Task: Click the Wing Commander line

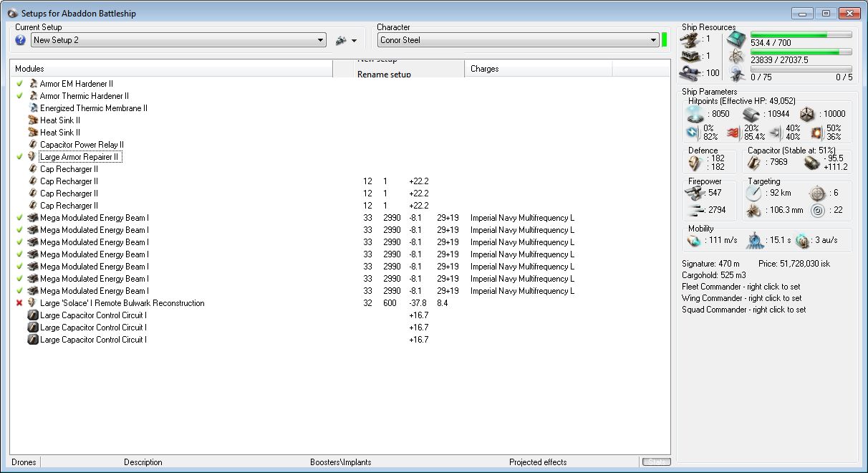Action: (741, 298)
